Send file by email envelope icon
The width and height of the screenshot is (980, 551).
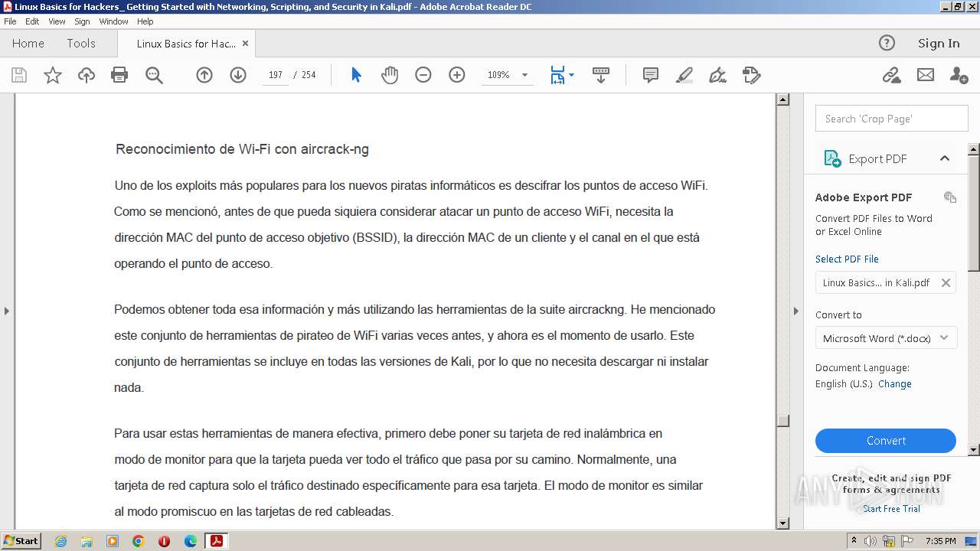click(x=926, y=75)
